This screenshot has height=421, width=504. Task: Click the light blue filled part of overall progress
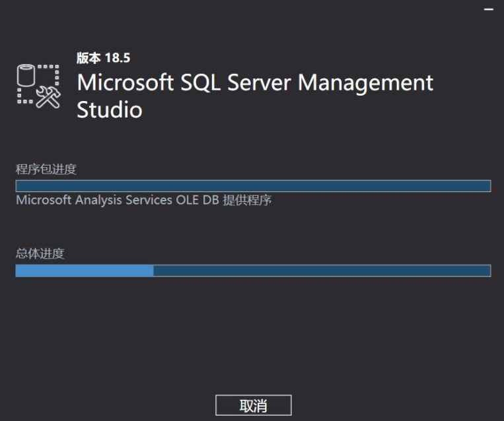click(x=85, y=271)
